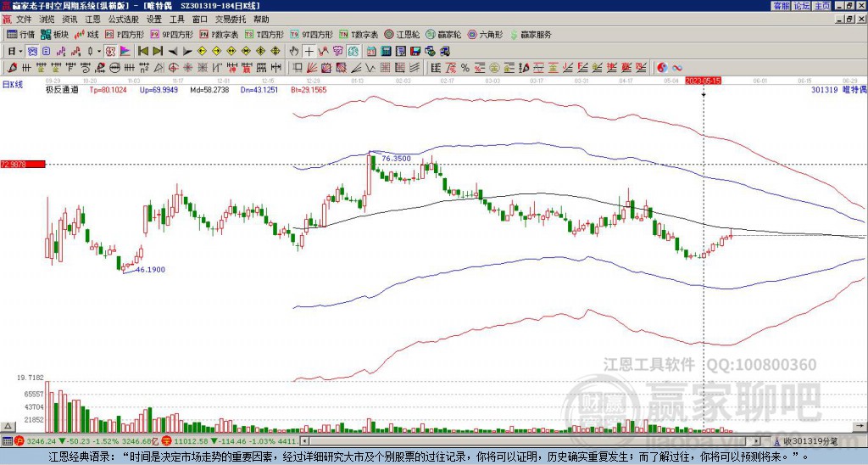Image resolution: width=868 pixels, height=465 pixels.
Task: Toggle the 权 rights-adjustment button
Action: [x=110, y=51]
